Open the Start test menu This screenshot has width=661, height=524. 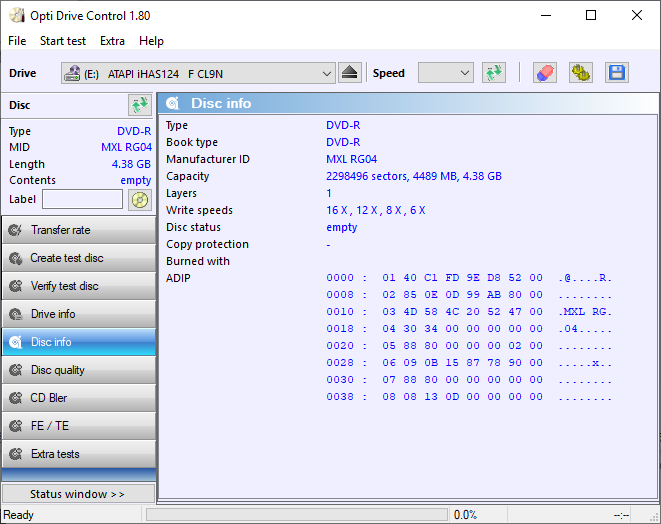[63, 41]
